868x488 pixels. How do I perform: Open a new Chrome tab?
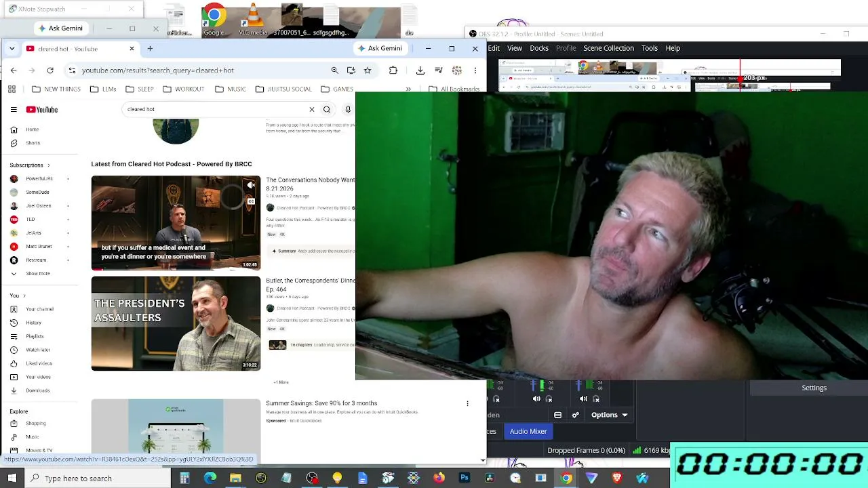(150, 48)
